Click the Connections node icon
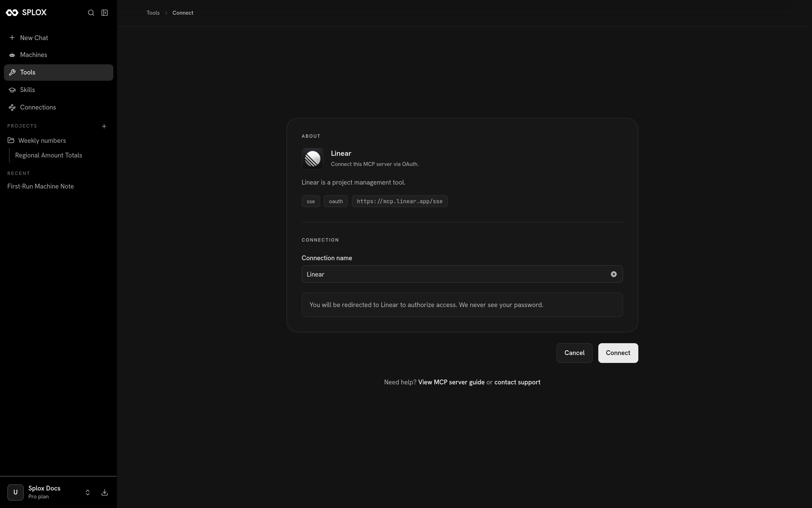 coord(12,108)
